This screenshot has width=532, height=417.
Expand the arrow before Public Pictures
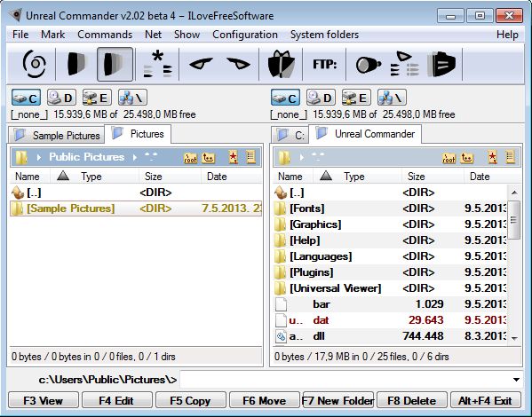click(x=39, y=157)
